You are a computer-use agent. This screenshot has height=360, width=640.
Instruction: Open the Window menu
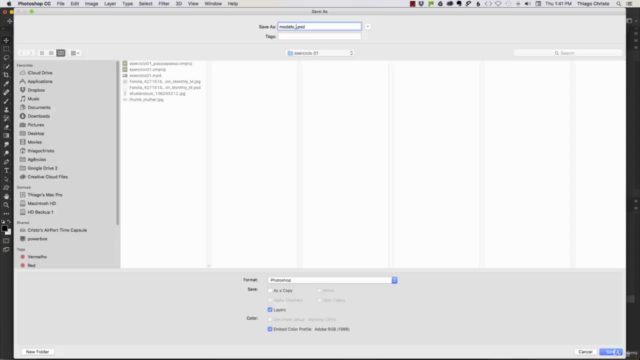[x=213, y=4]
